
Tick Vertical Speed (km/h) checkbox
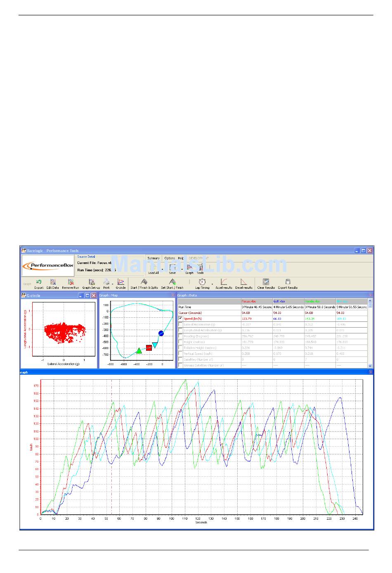point(180,353)
